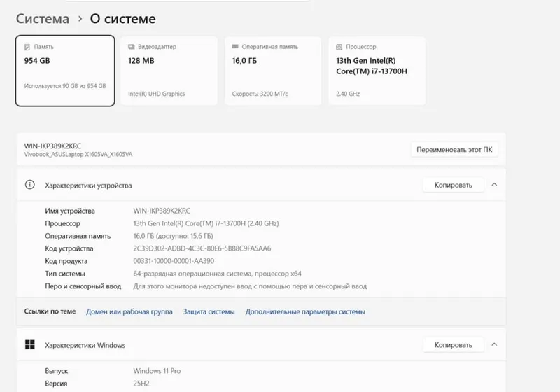Click the Выпуск label
Screen dimensions: 560x392
57,370
